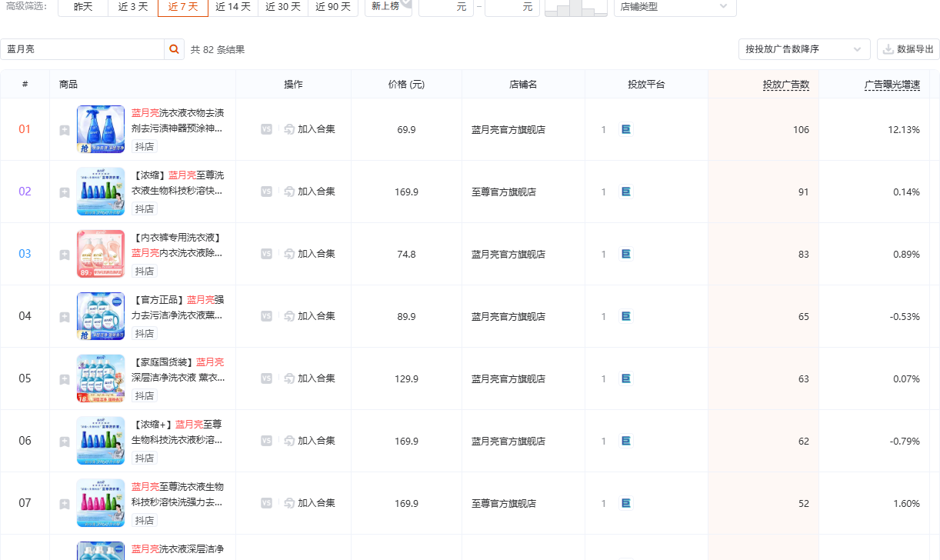
Task: Click the minimum price input field
Action: click(x=445, y=7)
